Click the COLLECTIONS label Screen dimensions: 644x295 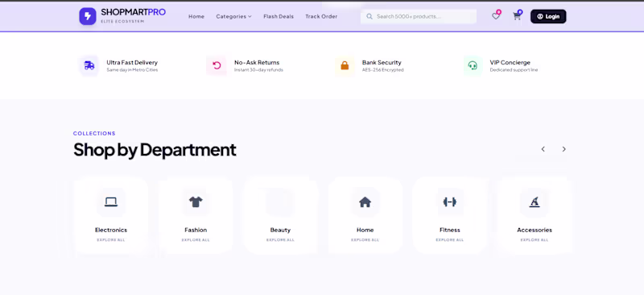pos(94,134)
